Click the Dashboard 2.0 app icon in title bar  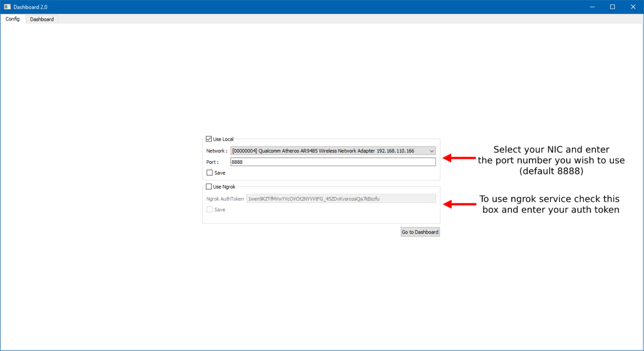(7, 7)
